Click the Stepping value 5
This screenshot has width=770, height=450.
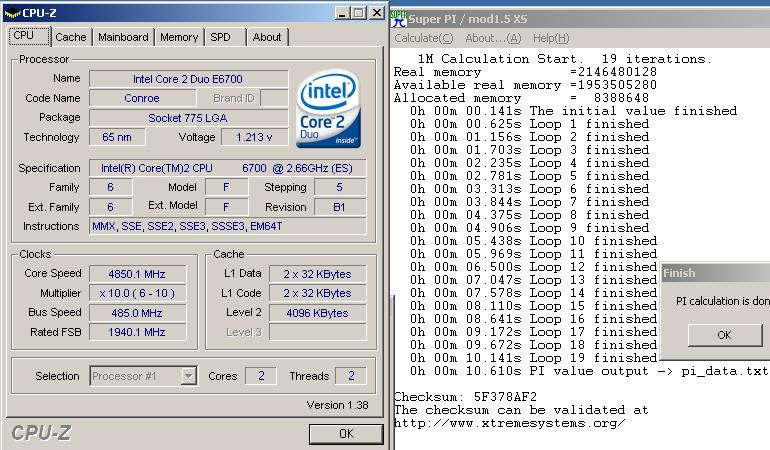tap(340, 187)
